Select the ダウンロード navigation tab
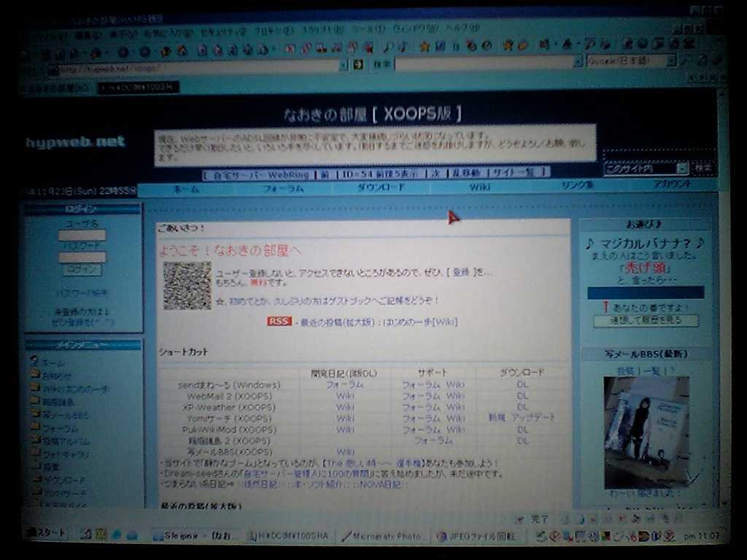This screenshot has width=747, height=560. pos(381,187)
